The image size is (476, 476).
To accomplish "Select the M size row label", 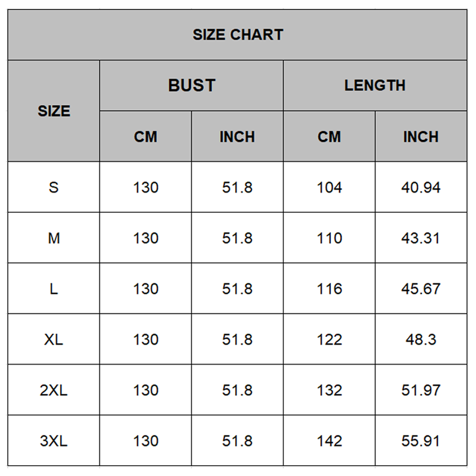I will (54, 238).
